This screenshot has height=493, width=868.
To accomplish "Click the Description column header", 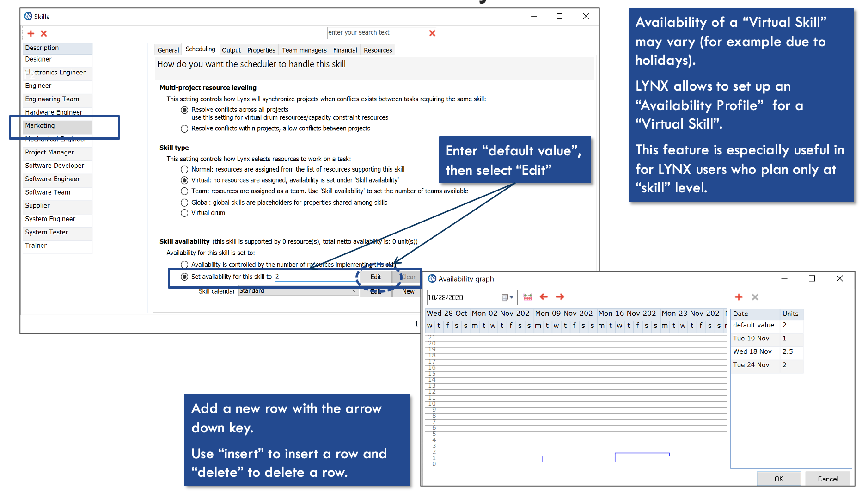I will click(57, 48).
